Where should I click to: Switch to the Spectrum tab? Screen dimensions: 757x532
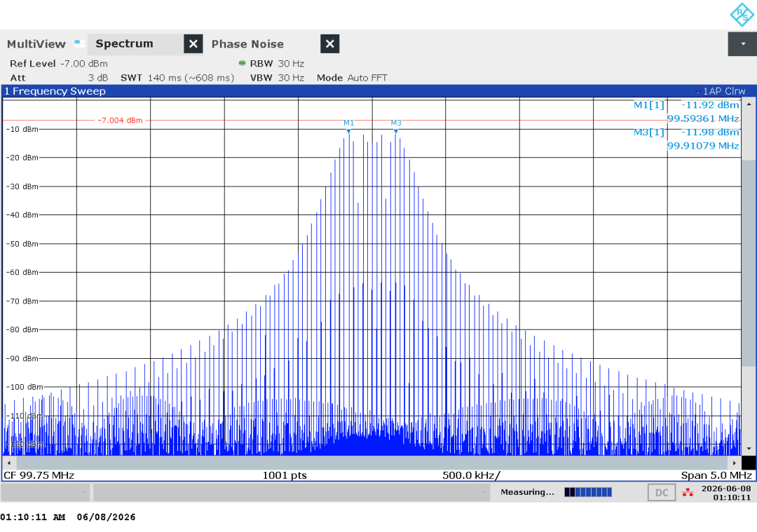click(124, 44)
